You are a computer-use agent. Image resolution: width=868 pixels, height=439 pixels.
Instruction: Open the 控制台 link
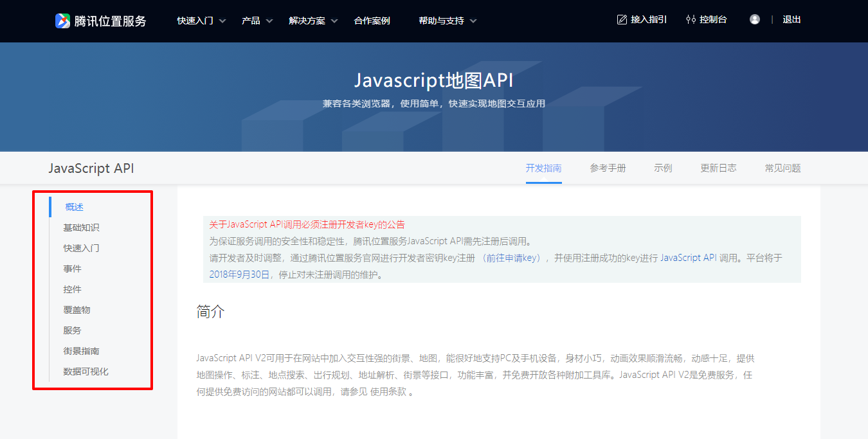[713, 20]
